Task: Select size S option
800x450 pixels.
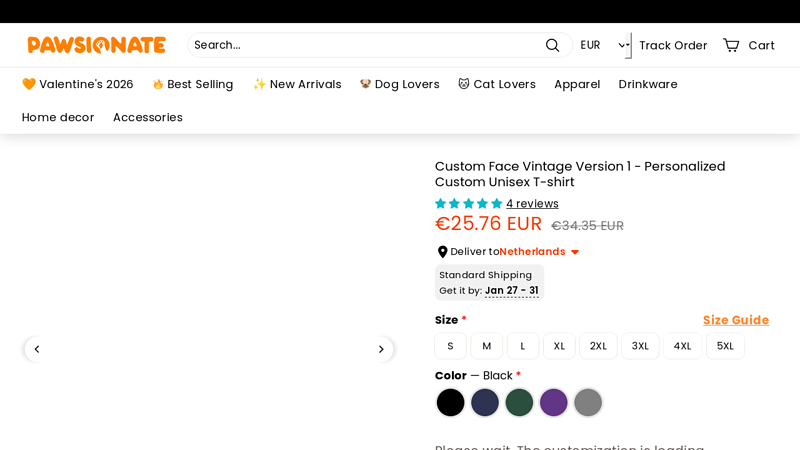Action: click(x=450, y=346)
